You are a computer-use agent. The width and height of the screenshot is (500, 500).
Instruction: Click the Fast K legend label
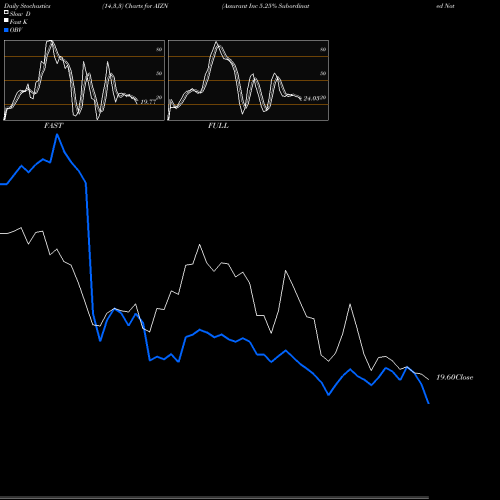[x=19, y=22]
